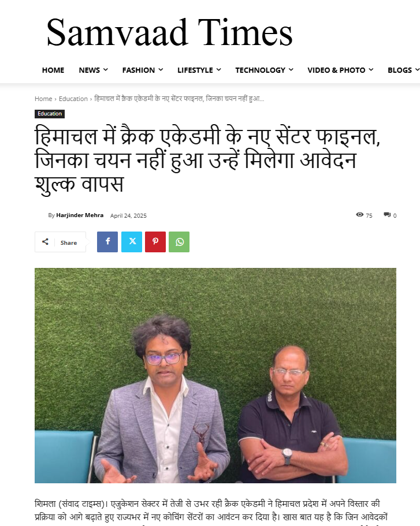This screenshot has width=420, height=526.
Task: Click the Share arrow icon
Action: tap(45, 242)
